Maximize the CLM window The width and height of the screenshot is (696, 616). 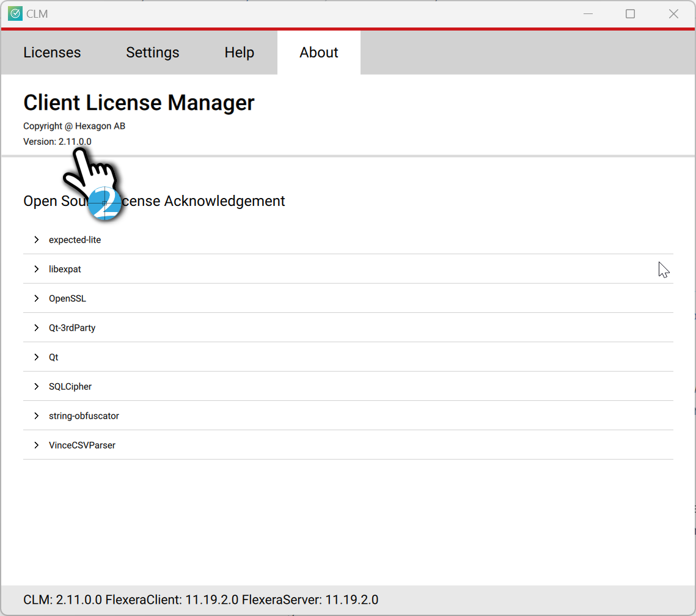point(630,14)
